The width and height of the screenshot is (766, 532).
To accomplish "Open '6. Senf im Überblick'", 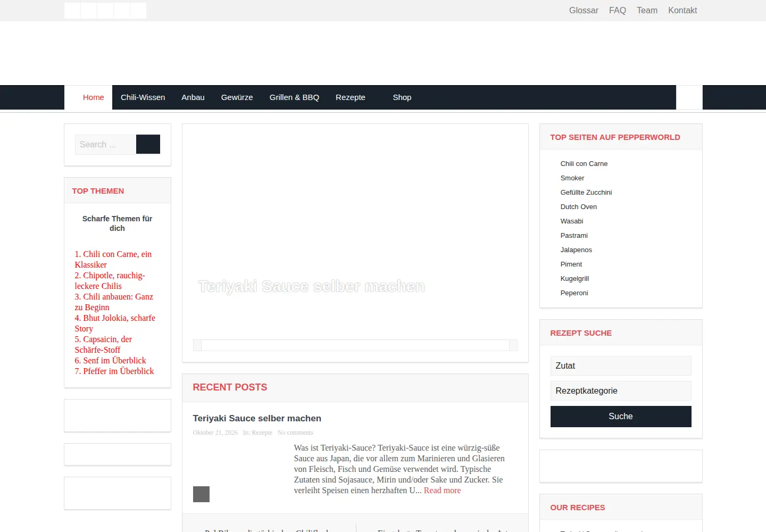I will pos(110,361).
